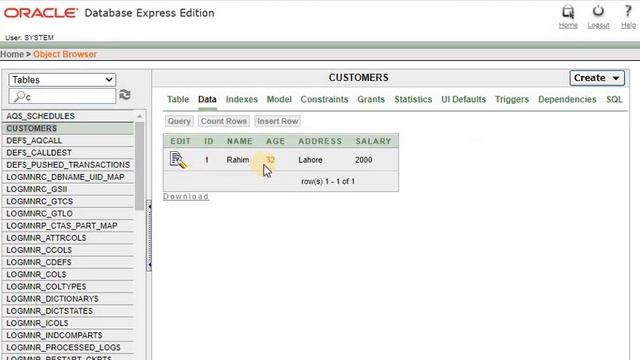Refresh the object list icon
The image size is (640, 360).
click(x=125, y=95)
